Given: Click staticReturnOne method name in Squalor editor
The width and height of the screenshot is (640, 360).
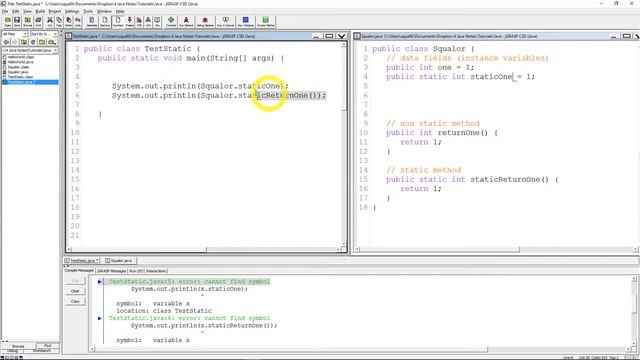Looking at the screenshot, I should coord(505,180).
